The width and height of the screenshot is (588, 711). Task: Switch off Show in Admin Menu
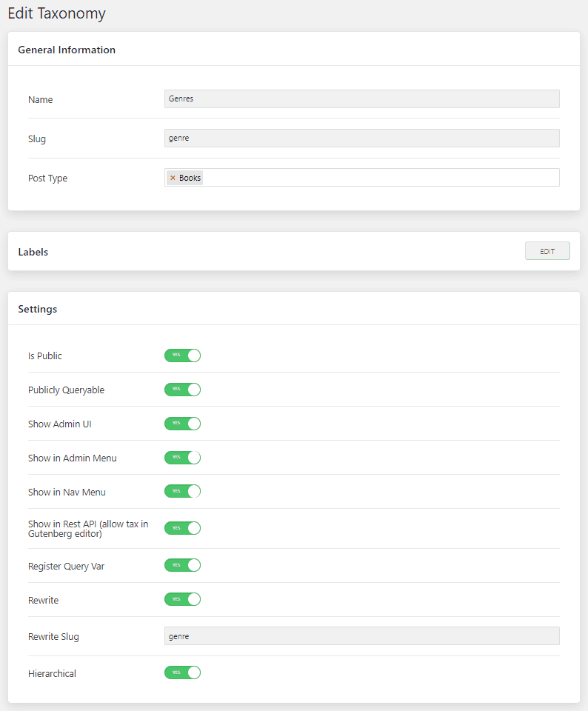click(182, 458)
